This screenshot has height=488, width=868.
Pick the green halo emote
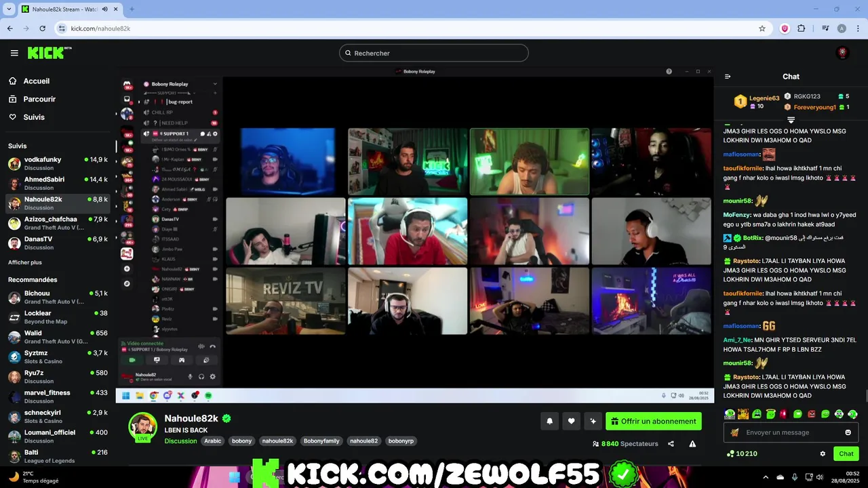pos(770,413)
